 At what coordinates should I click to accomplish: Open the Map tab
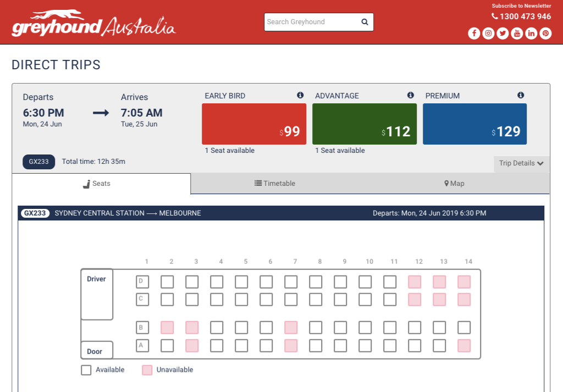(454, 184)
